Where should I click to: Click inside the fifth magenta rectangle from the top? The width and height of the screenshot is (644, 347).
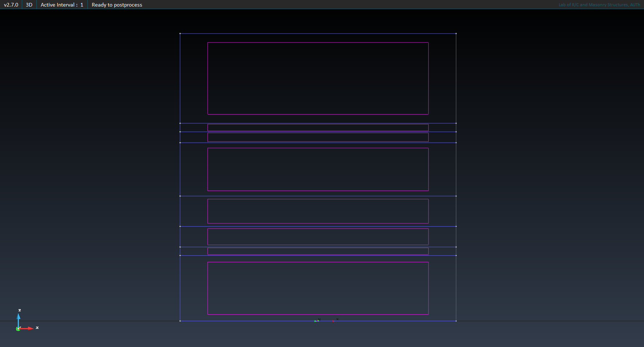(x=318, y=211)
